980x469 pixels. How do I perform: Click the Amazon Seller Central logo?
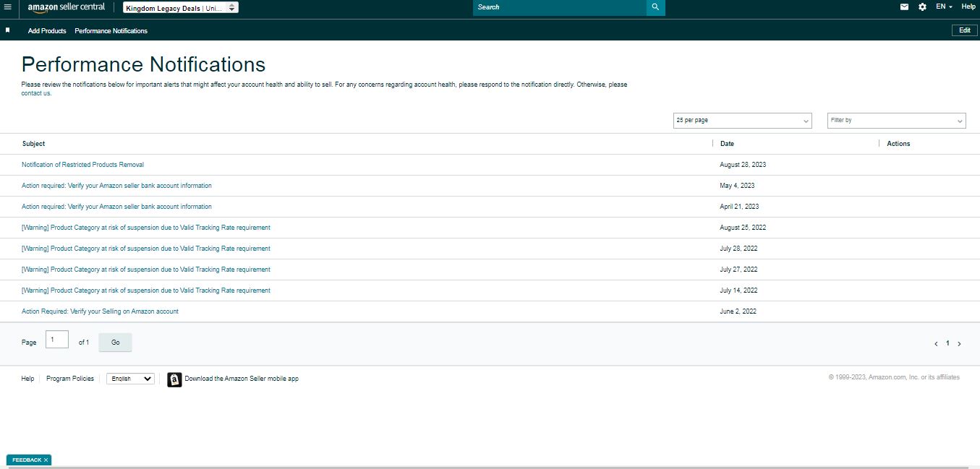pyautogui.click(x=66, y=7)
